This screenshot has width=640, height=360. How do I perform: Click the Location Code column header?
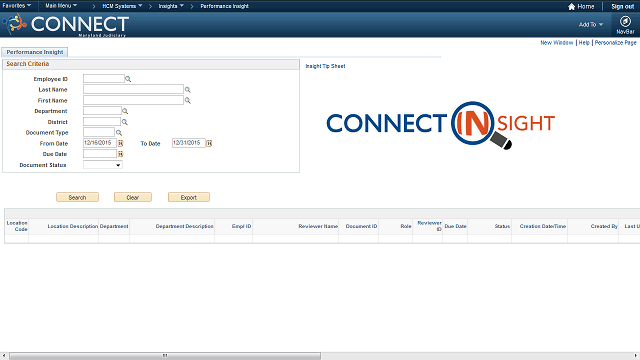point(17,226)
